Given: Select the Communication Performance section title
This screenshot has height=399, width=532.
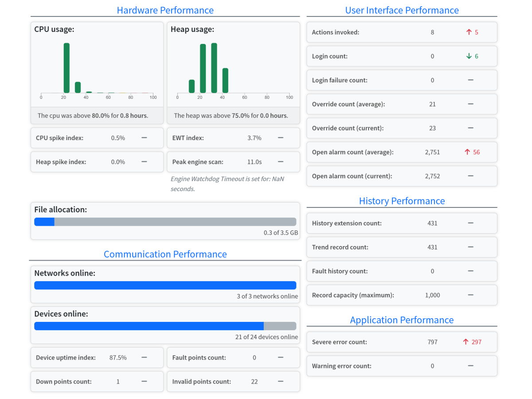Looking at the screenshot, I should [x=165, y=254].
